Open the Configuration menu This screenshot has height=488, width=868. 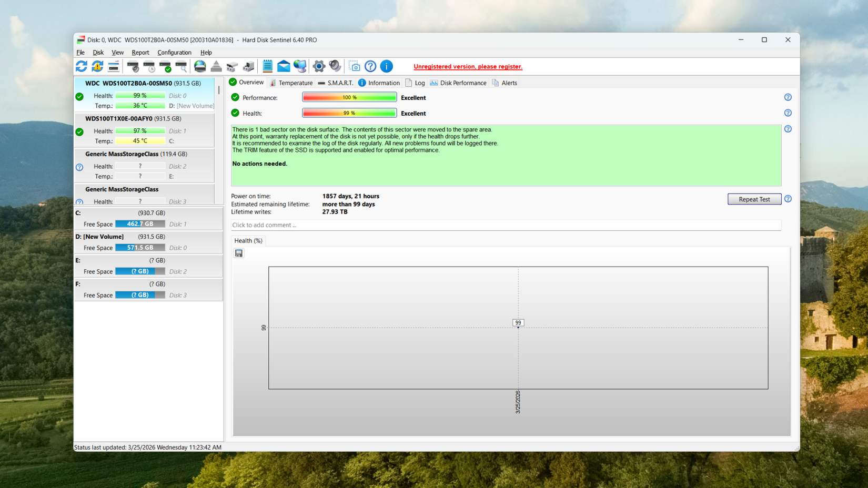(174, 52)
